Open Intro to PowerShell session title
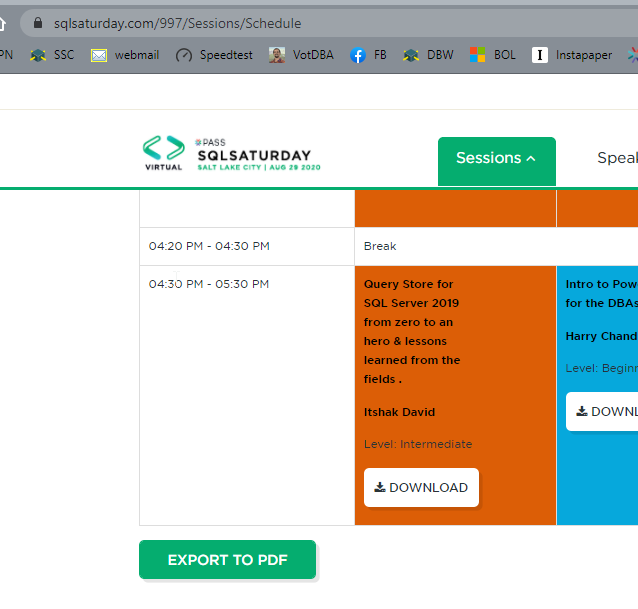The height and width of the screenshot is (609, 638). click(601, 293)
